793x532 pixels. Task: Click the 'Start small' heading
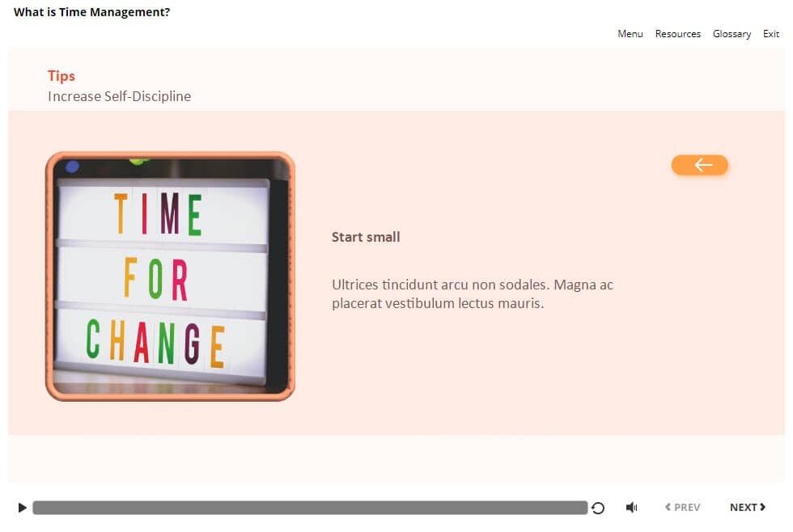click(366, 237)
